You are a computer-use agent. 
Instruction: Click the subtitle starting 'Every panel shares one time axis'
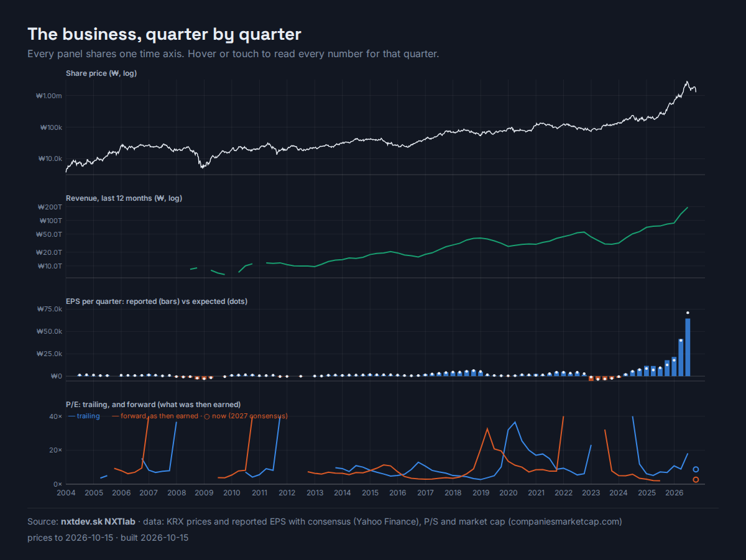click(x=233, y=54)
